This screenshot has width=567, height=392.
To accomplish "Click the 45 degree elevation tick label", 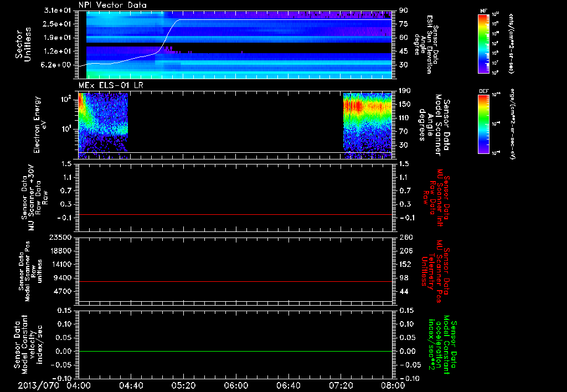I will click(x=403, y=51).
